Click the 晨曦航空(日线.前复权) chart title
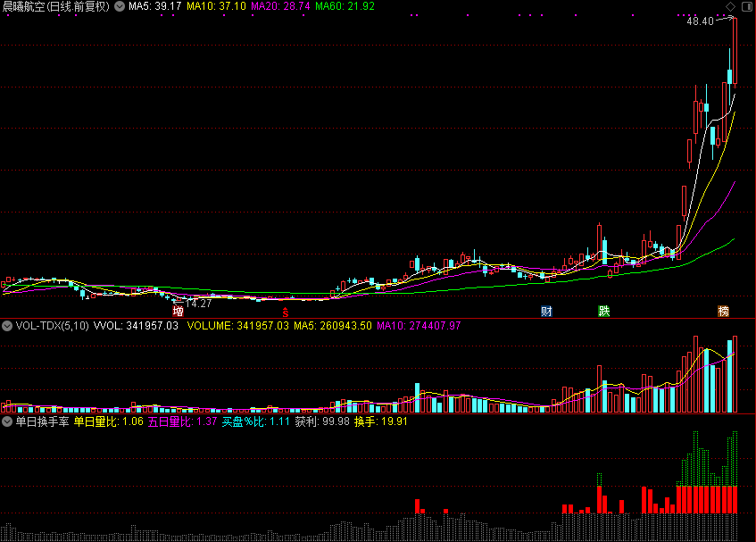This screenshot has height=542, width=756. [56, 6]
